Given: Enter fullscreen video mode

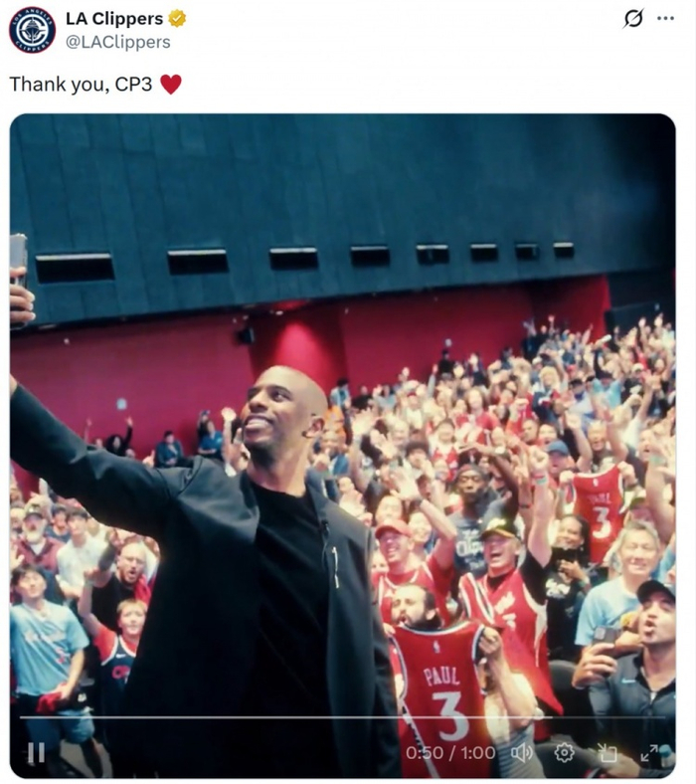Looking at the screenshot, I should point(649,752).
